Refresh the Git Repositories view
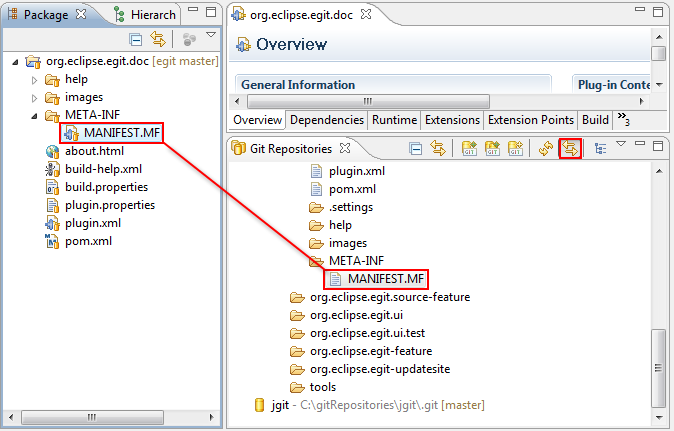Screen dimensions: 674x431 pyautogui.click(x=546, y=149)
